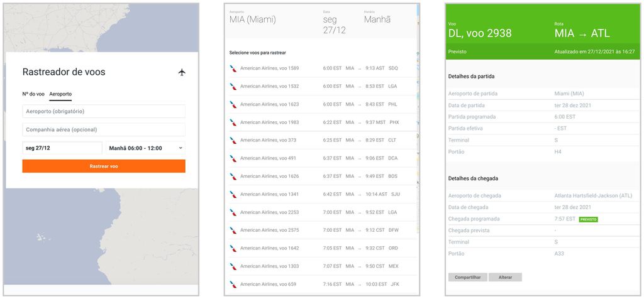
Task: Select the row text American Airlines, voo 1983
Action: [x=269, y=122]
